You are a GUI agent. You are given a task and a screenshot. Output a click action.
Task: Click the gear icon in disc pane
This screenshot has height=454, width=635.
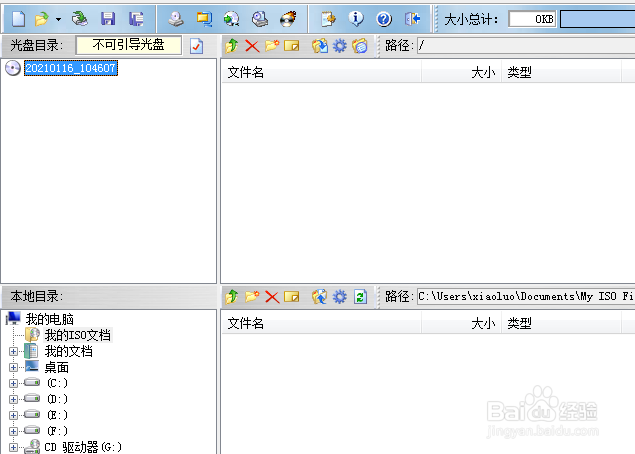click(x=340, y=46)
